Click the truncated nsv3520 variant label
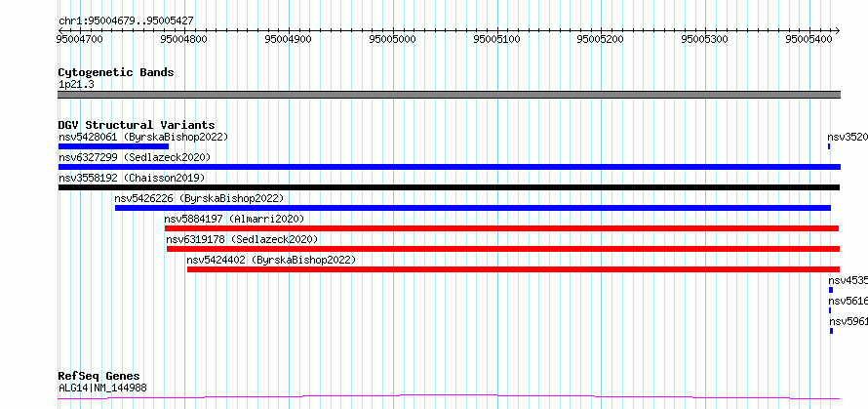 coord(848,137)
